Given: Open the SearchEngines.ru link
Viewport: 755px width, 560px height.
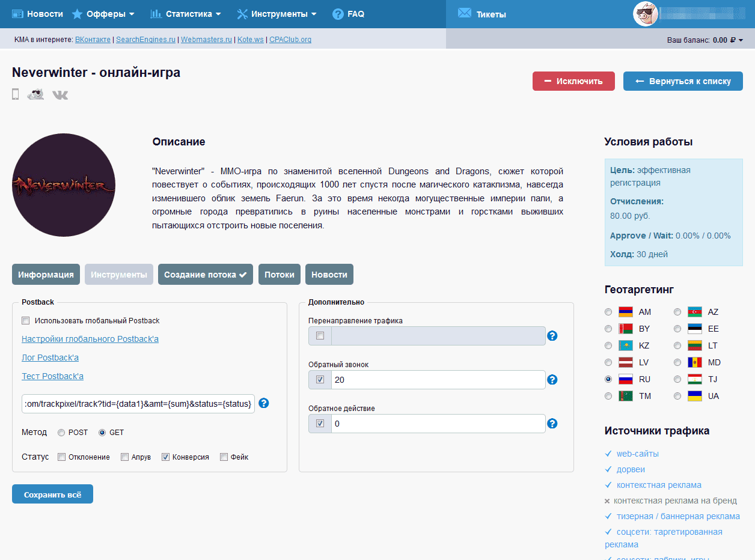Looking at the screenshot, I should (x=145, y=40).
